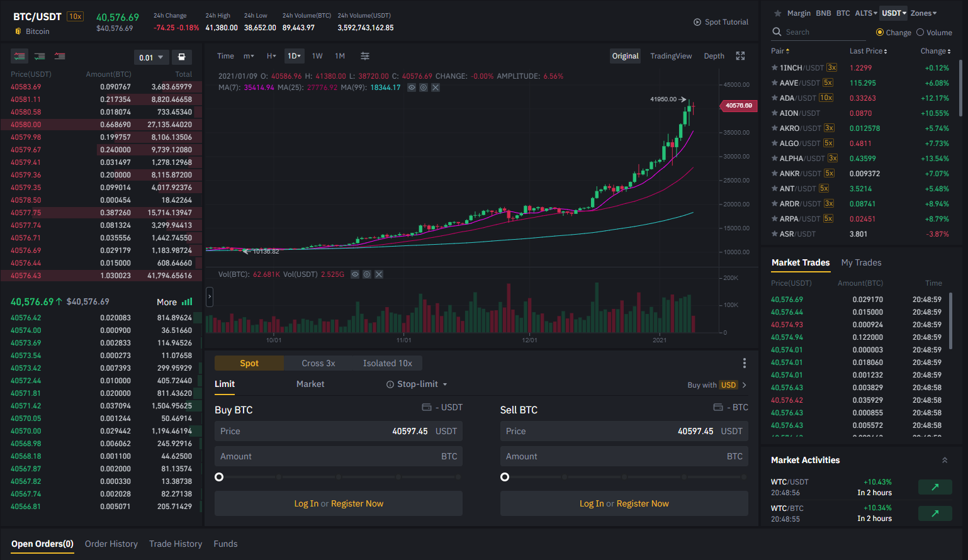This screenshot has width=968, height=560.
Task: Open the Funds tab
Action: tap(225, 544)
